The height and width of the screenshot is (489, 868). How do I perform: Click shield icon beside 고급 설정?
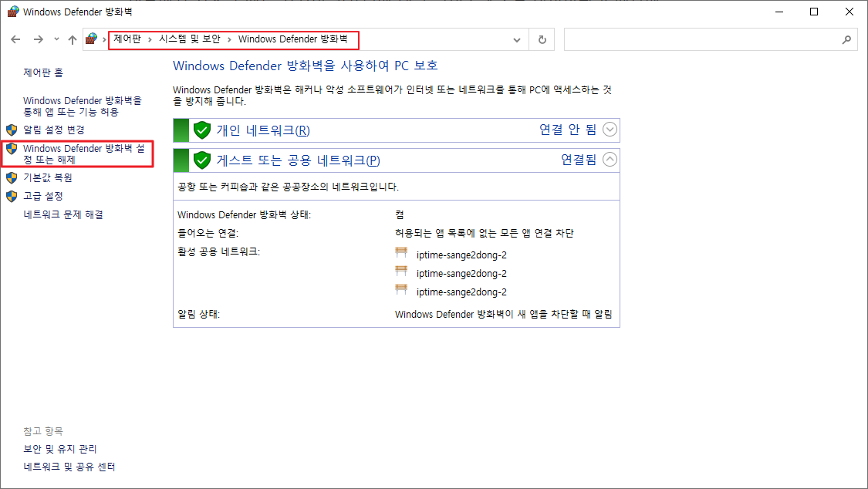[x=12, y=197]
